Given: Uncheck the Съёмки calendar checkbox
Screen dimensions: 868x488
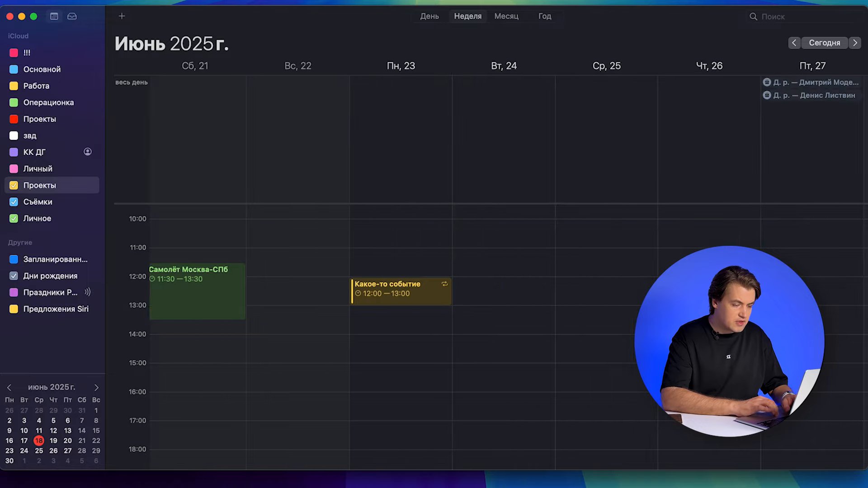Looking at the screenshot, I should pyautogui.click(x=14, y=202).
